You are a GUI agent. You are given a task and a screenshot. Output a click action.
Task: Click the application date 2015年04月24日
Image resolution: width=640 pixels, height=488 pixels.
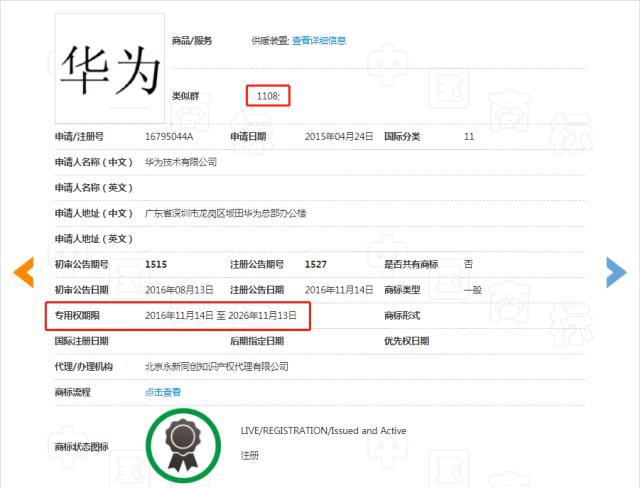(338, 136)
